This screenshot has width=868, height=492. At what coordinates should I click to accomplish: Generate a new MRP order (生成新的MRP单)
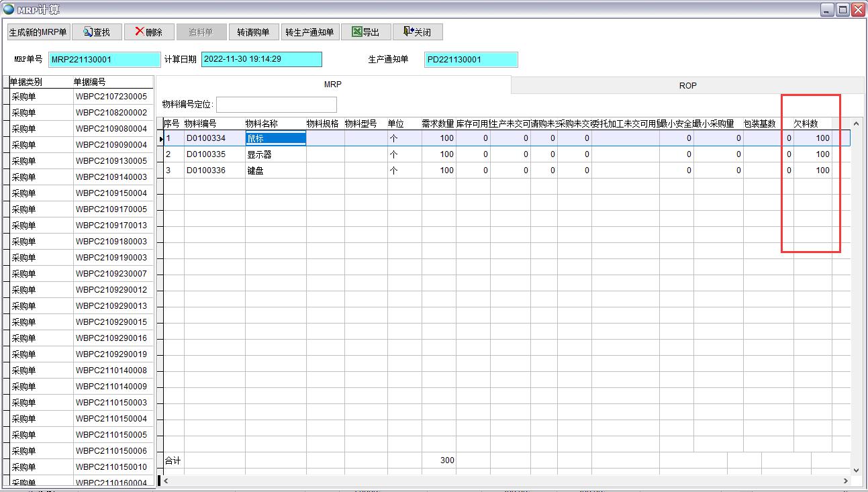(x=38, y=32)
